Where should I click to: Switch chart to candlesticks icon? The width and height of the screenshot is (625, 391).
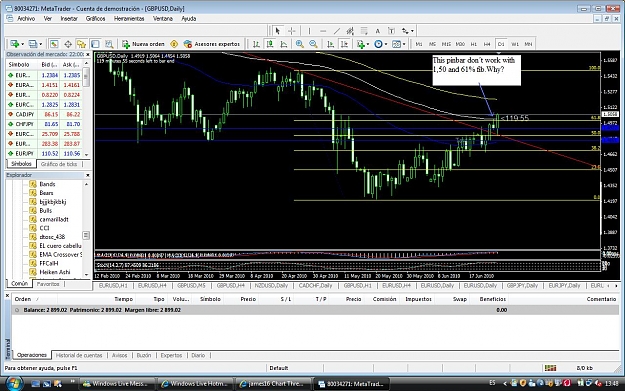pyautogui.click(x=270, y=44)
